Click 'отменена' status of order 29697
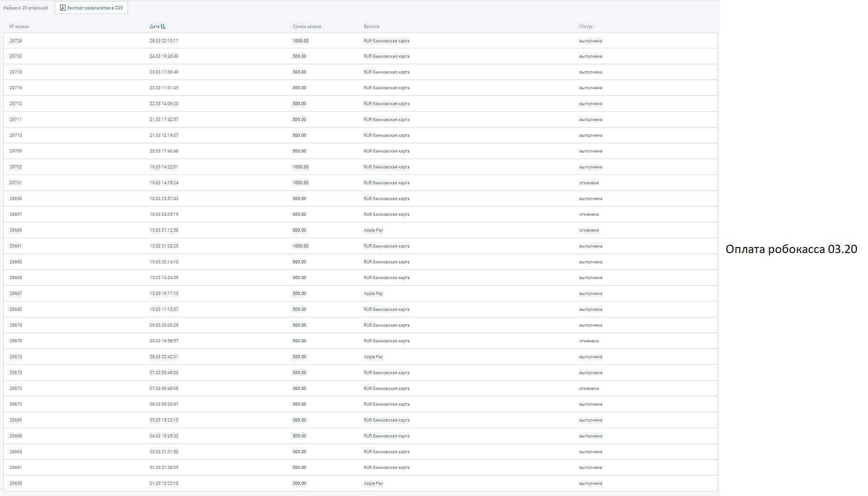This screenshot has height=496, width=868. (x=589, y=214)
